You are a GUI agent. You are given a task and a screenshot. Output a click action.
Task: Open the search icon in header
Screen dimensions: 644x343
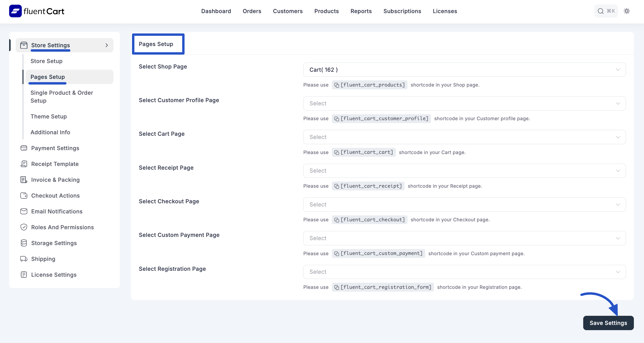[x=601, y=11]
